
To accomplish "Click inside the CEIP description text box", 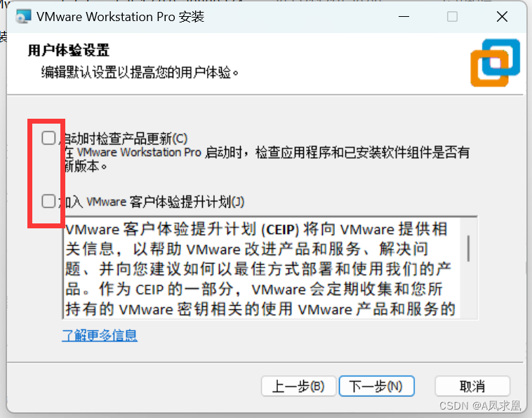I will tap(261, 268).
